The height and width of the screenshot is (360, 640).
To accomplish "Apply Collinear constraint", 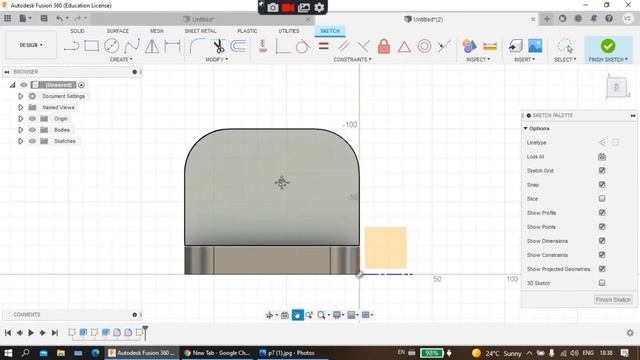I will click(444, 46).
